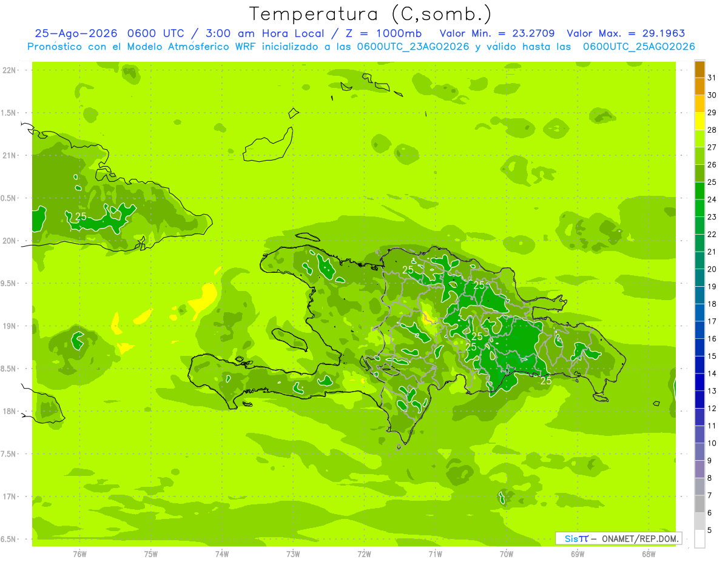This screenshot has height=562, width=728.
Task: Click the '31' value on the colorbar
Action: click(x=712, y=78)
